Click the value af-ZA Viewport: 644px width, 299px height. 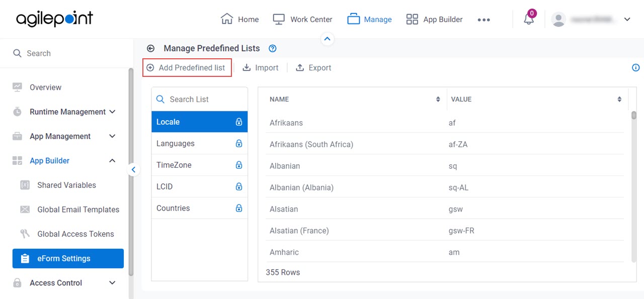click(458, 144)
